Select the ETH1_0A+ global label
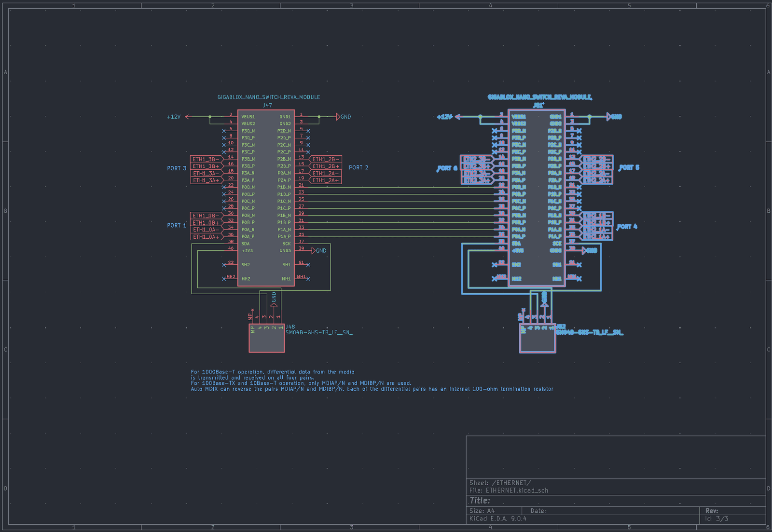 [x=207, y=237]
